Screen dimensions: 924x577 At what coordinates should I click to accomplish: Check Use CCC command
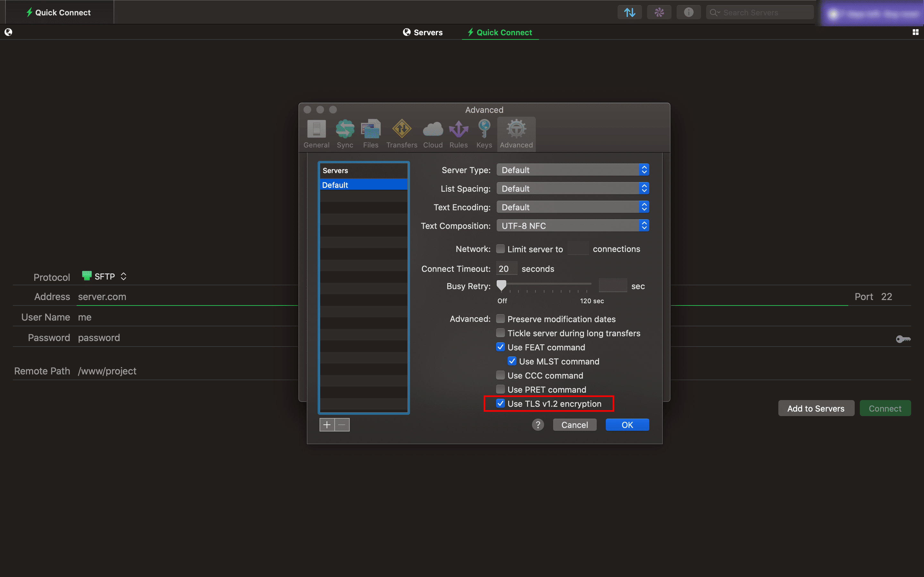tap(500, 375)
